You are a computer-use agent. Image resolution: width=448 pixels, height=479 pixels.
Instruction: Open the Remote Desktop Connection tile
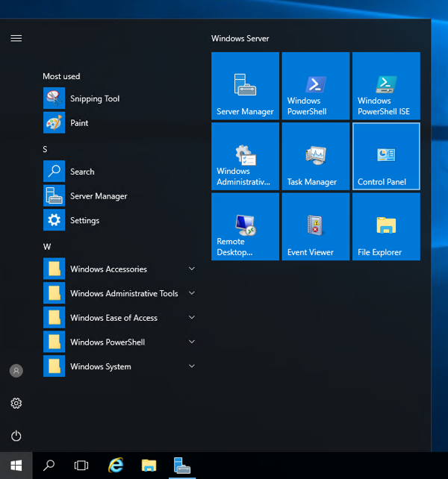pos(245,227)
